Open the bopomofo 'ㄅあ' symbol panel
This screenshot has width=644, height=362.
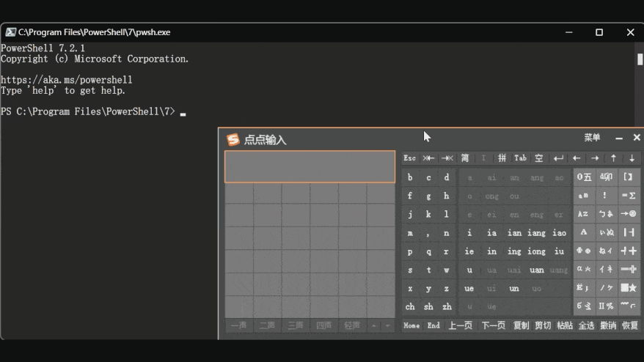click(x=606, y=214)
